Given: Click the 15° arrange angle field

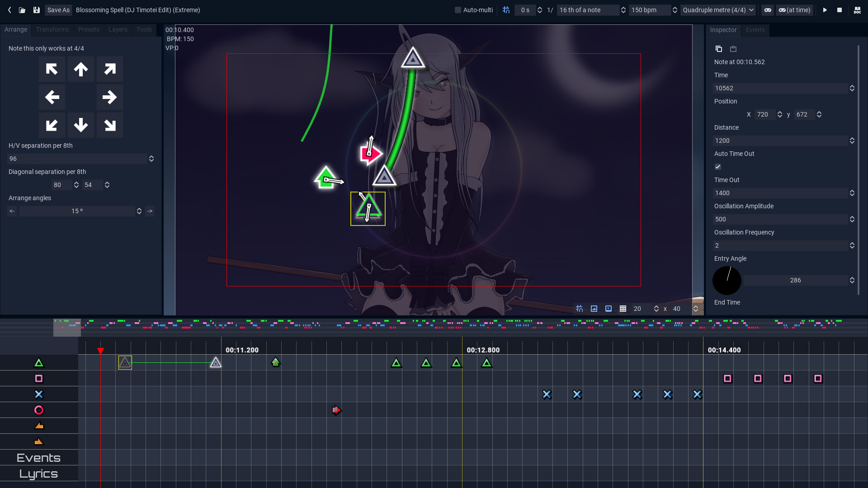Looking at the screenshot, I should click(x=77, y=211).
